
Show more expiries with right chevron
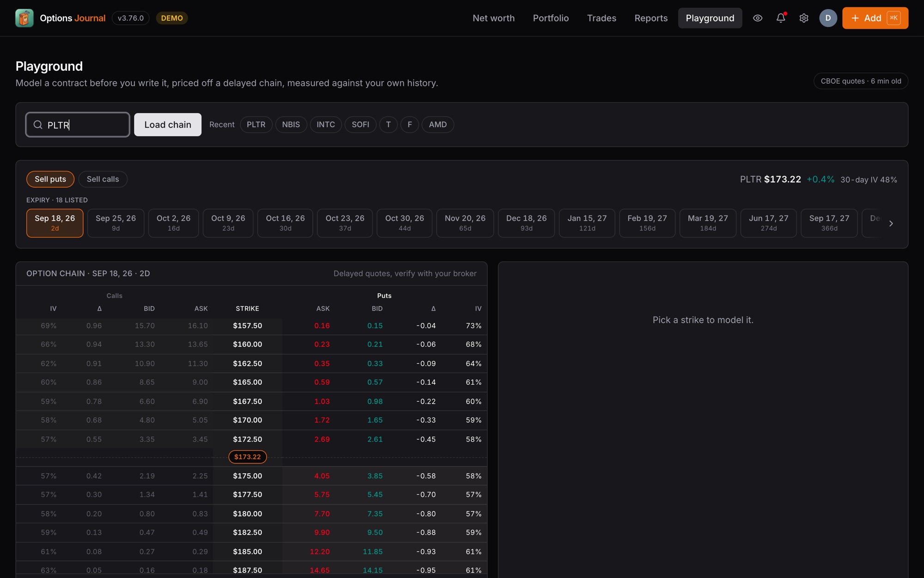(x=891, y=223)
